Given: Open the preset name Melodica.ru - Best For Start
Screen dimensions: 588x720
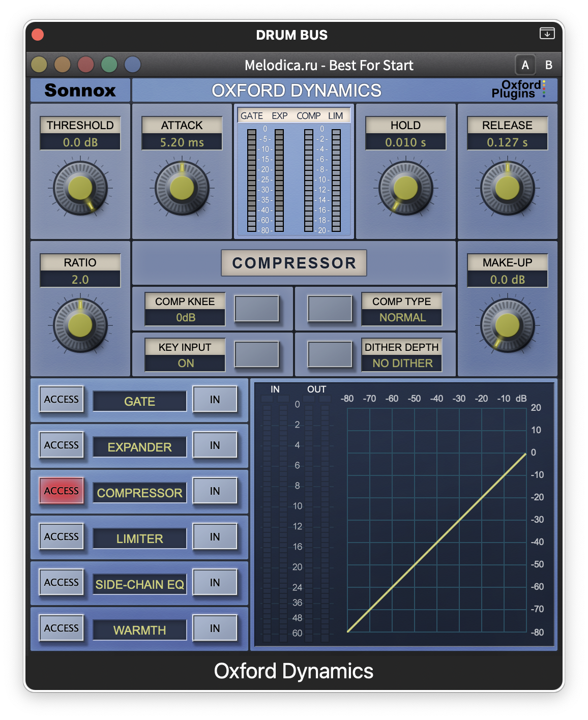Looking at the screenshot, I should click(x=329, y=65).
